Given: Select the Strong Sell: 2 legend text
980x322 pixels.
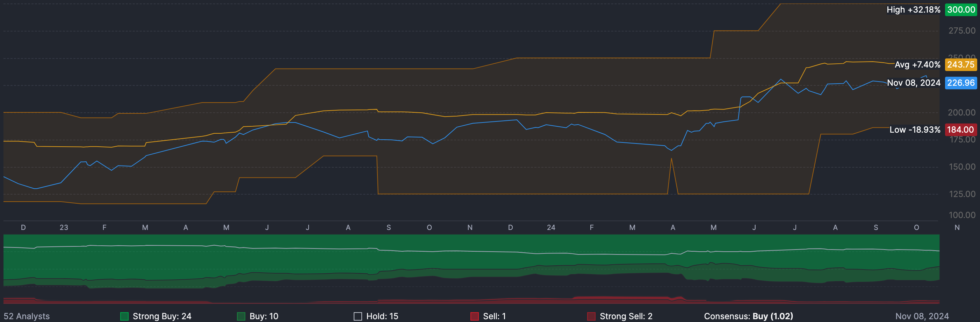Looking at the screenshot, I should point(626,316).
